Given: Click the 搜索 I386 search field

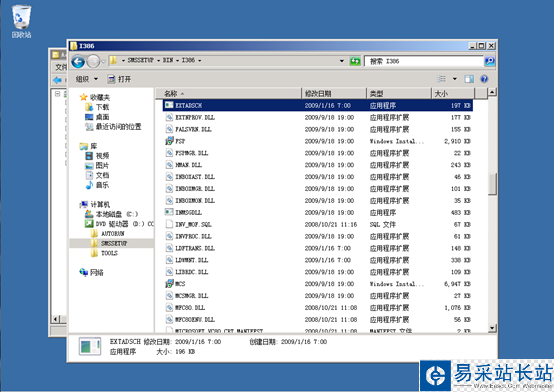Looking at the screenshot, I should pos(424,61).
